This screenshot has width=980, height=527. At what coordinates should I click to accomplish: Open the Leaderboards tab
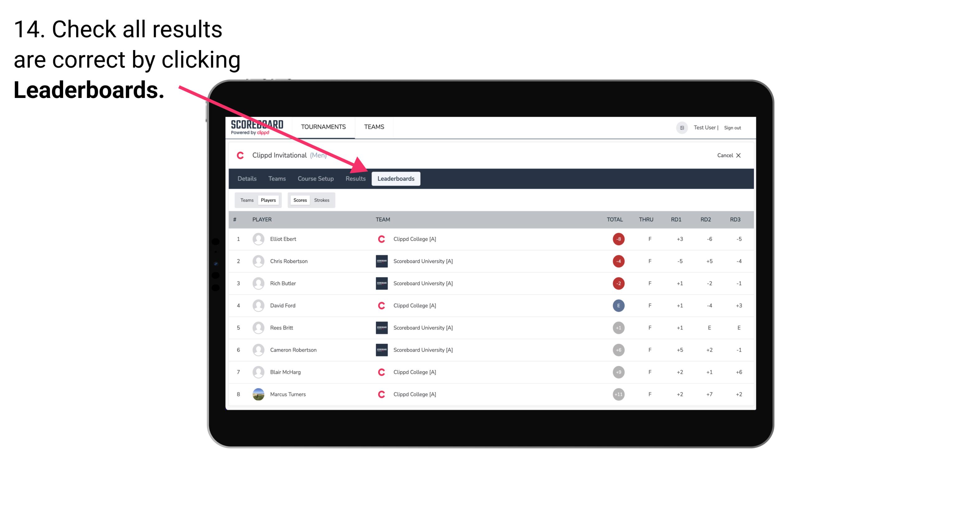click(396, 178)
